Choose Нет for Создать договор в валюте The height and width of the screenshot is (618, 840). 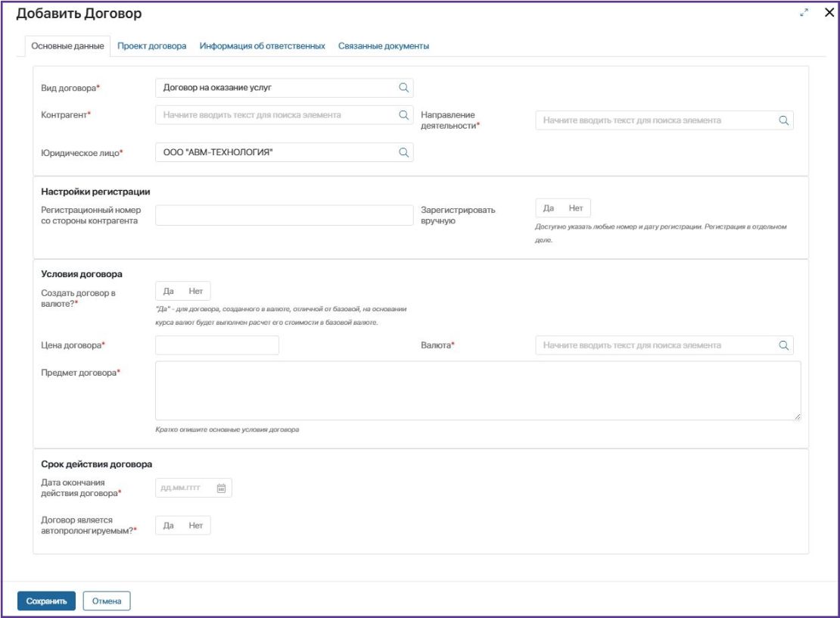tap(195, 291)
